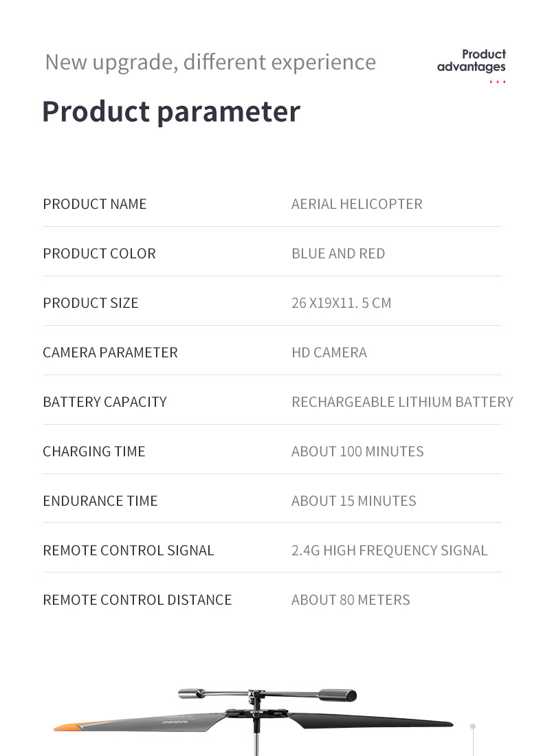Click the ABOUT 100 MINUTES charging value

pos(357,452)
